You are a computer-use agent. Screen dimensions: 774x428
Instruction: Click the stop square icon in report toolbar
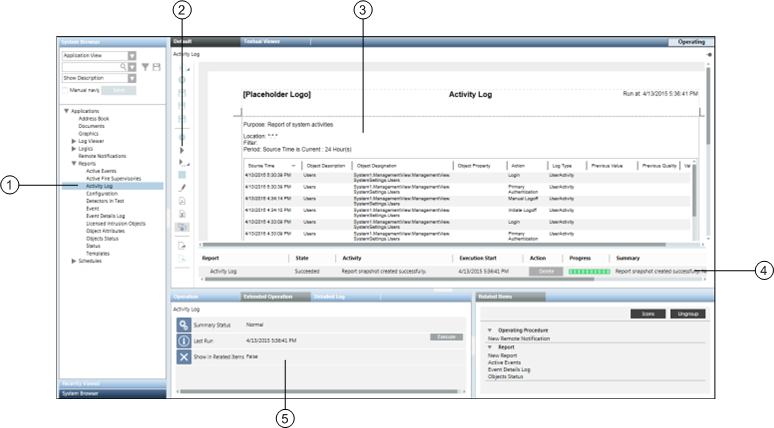[182, 173]
